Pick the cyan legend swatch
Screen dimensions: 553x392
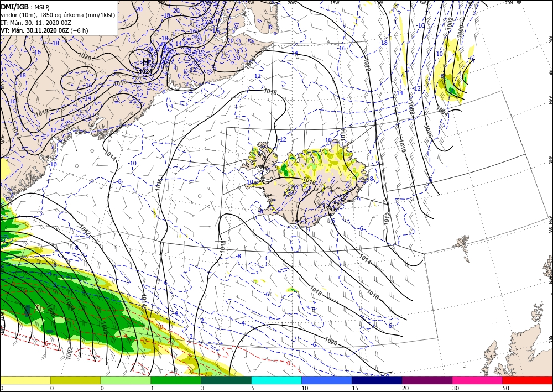pyautogui.click(x=276, y=380)
